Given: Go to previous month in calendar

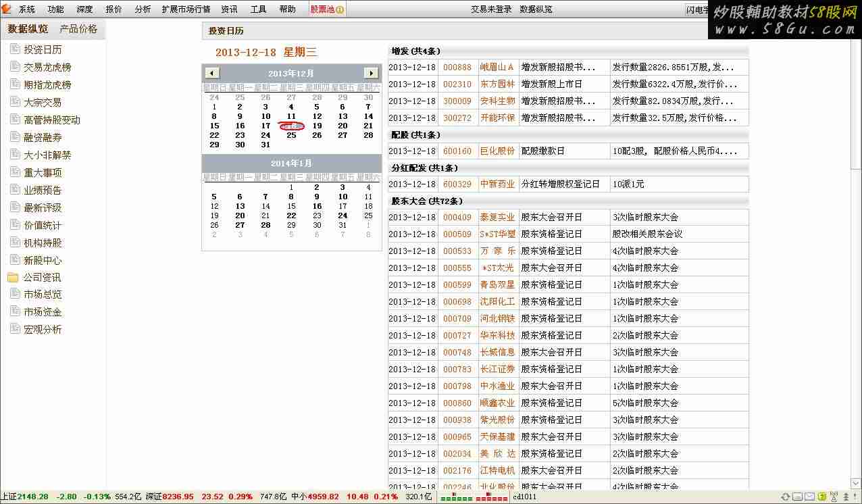Looking at the screenshot, I should [212, 73].
